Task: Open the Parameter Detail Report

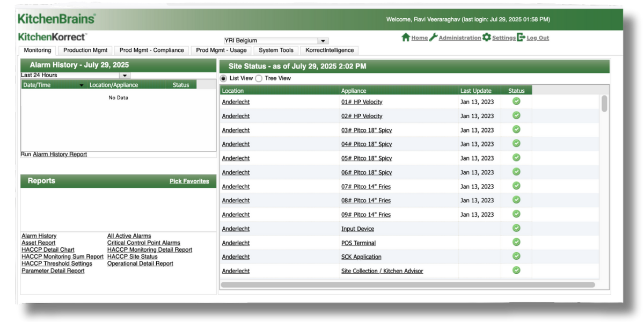Action: tap(53, 271)
